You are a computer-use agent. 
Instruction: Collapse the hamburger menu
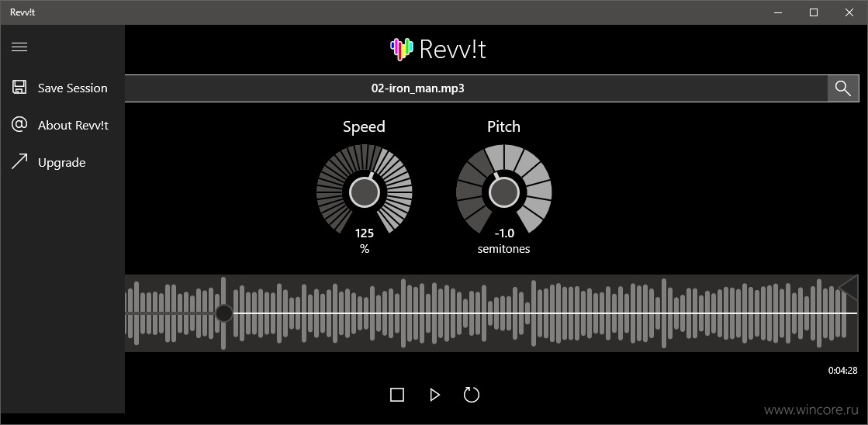[x=19, y=47]
